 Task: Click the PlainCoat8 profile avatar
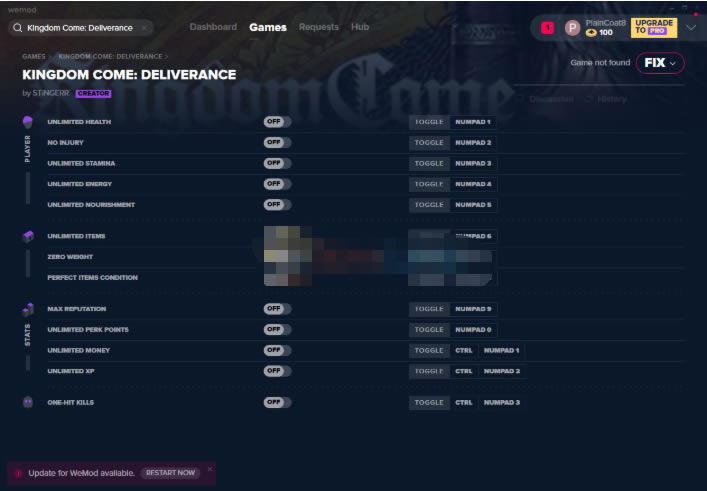click(572, 28)
